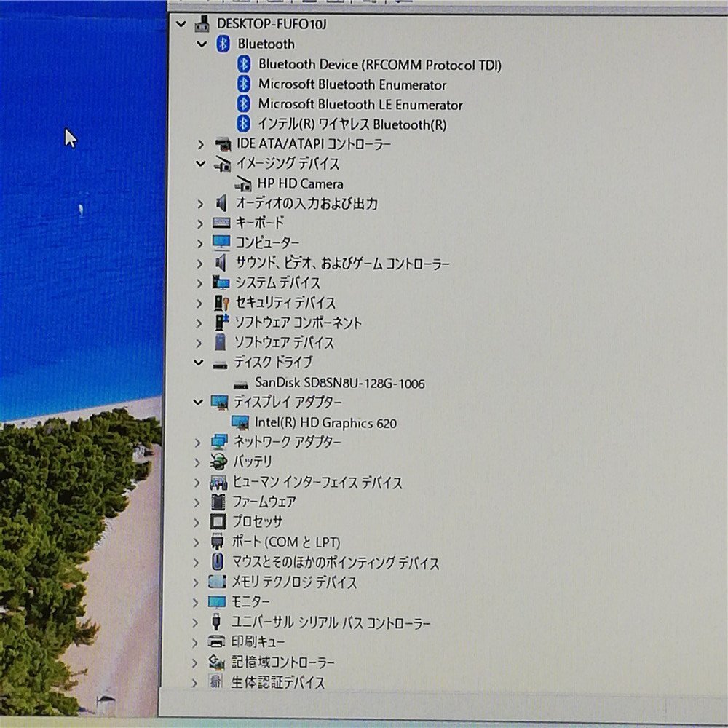The width and height of the screenshot is (728, 728).
Task: Click ディスク ドライブ drive icon
Action: pos(220,365)
